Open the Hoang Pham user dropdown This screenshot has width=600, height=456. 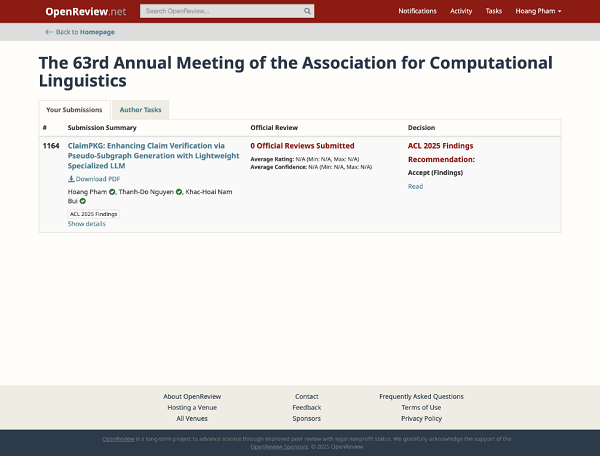[x=539, y=11]
